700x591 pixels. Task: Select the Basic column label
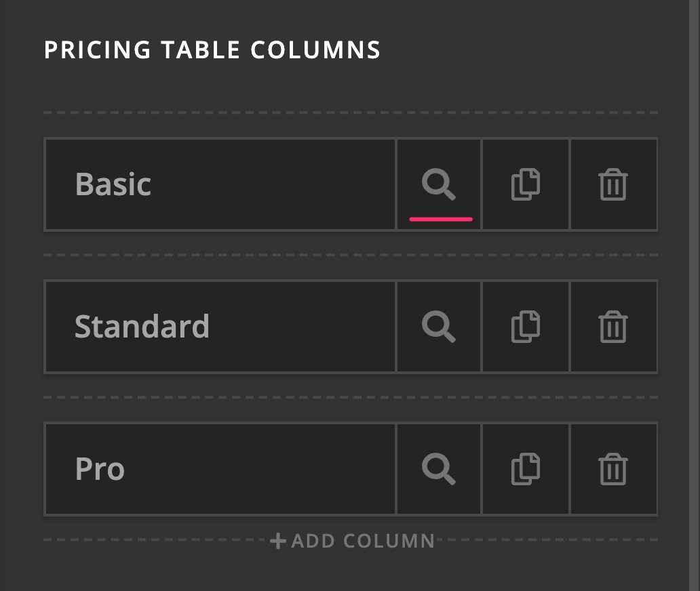pos(113,184)
